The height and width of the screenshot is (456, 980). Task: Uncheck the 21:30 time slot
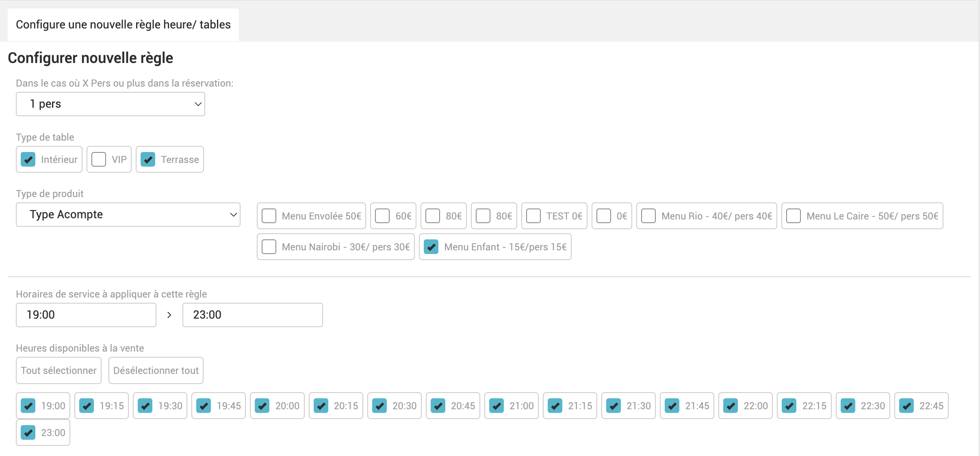click(x=614, y=406)
